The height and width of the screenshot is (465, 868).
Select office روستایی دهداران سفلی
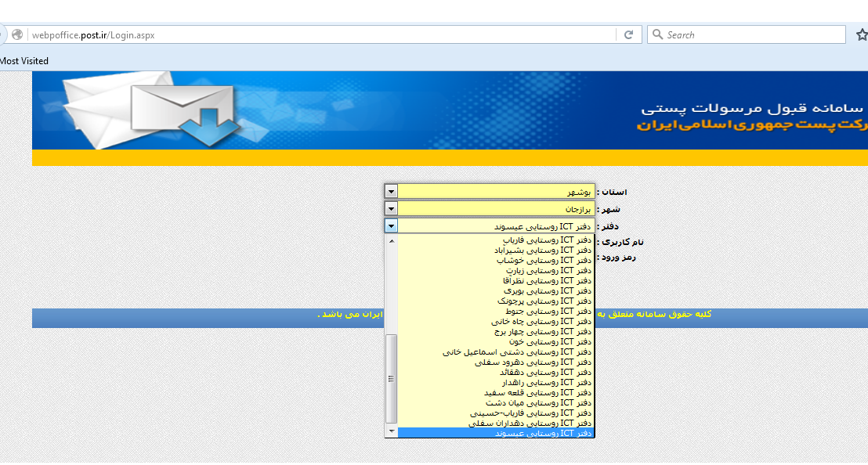(x=495, y=424)
